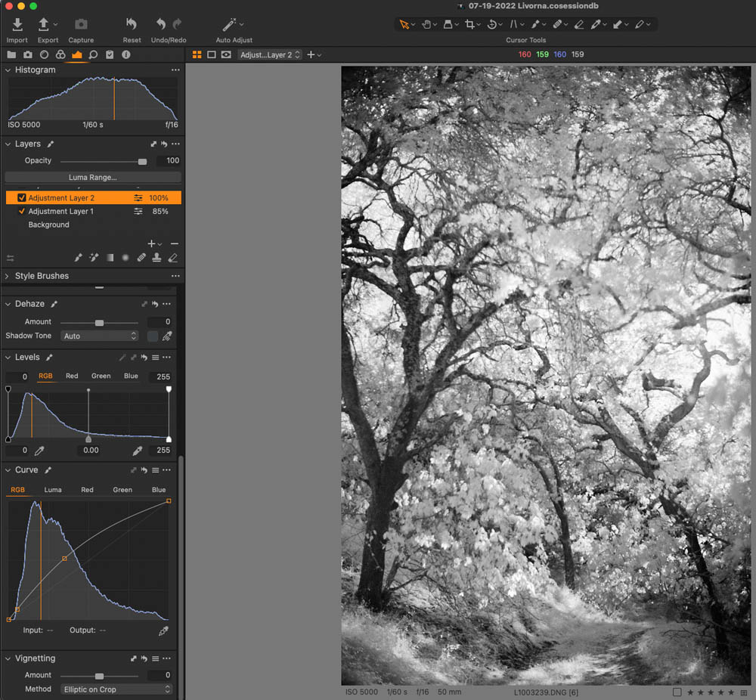Open the Lens circle tool tab
Viewport: 756px width, 700px height.
(44, 54)
